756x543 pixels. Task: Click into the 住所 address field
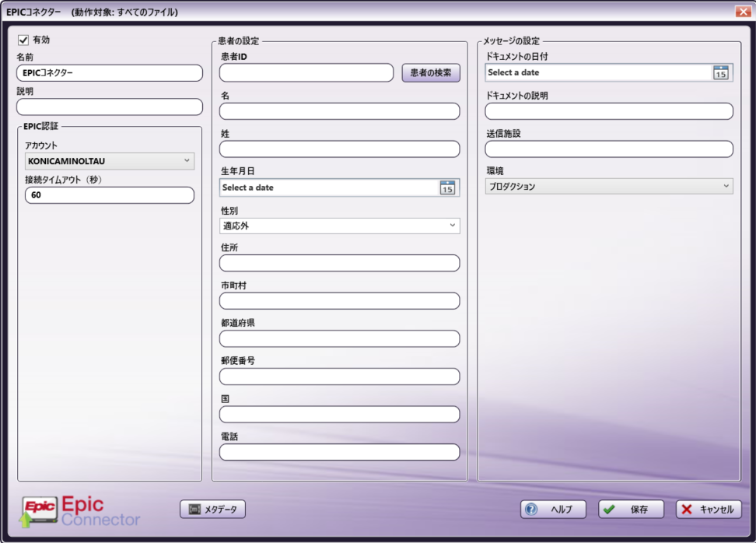[339, 263]
